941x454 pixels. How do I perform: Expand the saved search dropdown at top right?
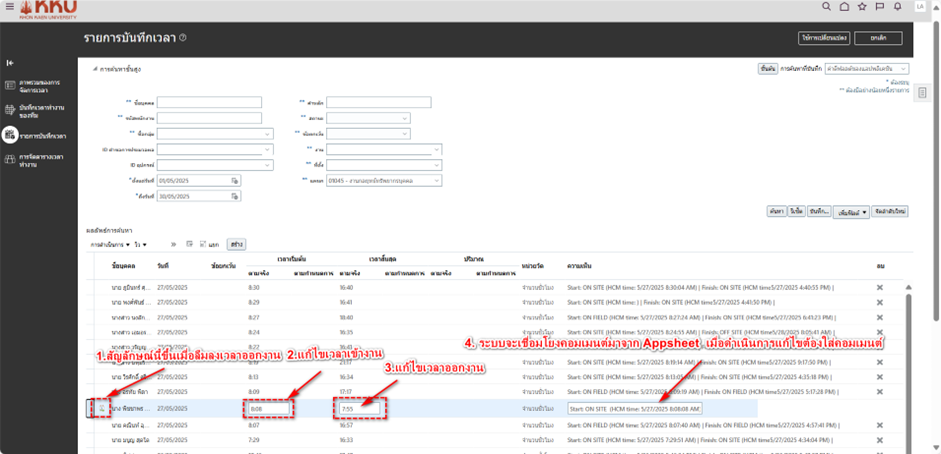point(902,68)
